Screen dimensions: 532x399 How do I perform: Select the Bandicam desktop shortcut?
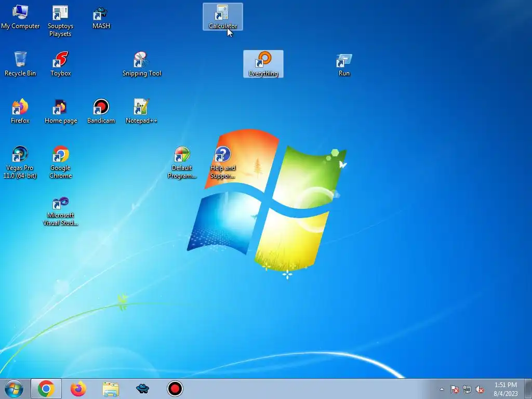(x=101, y=111)
